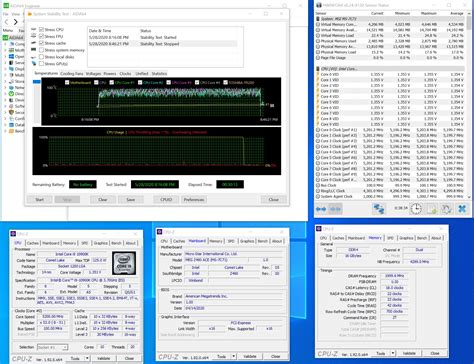Open Preferences in stability test

(194, 200)
